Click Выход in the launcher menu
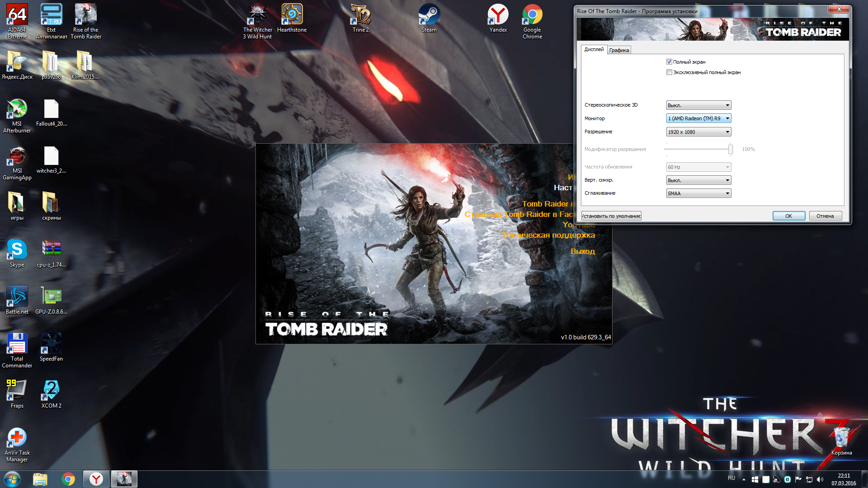Screen dimensions: 868x488 [x=582, y=251]
